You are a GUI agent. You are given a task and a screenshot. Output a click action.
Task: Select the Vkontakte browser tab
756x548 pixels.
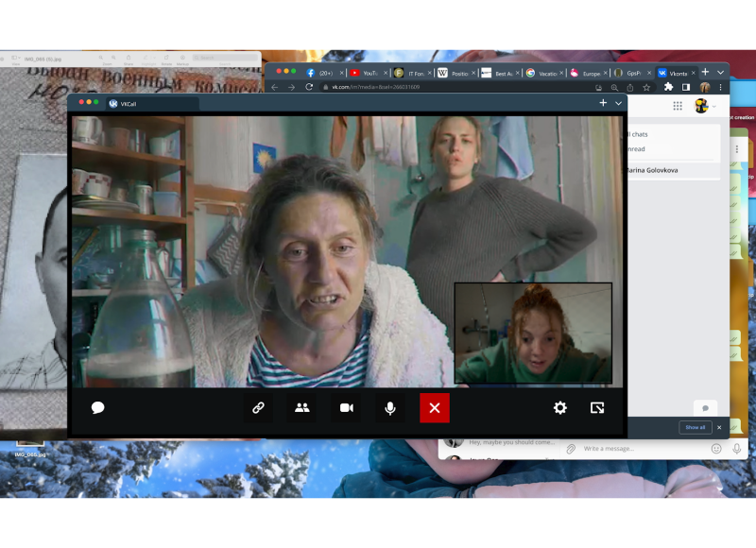pos(676,74)
